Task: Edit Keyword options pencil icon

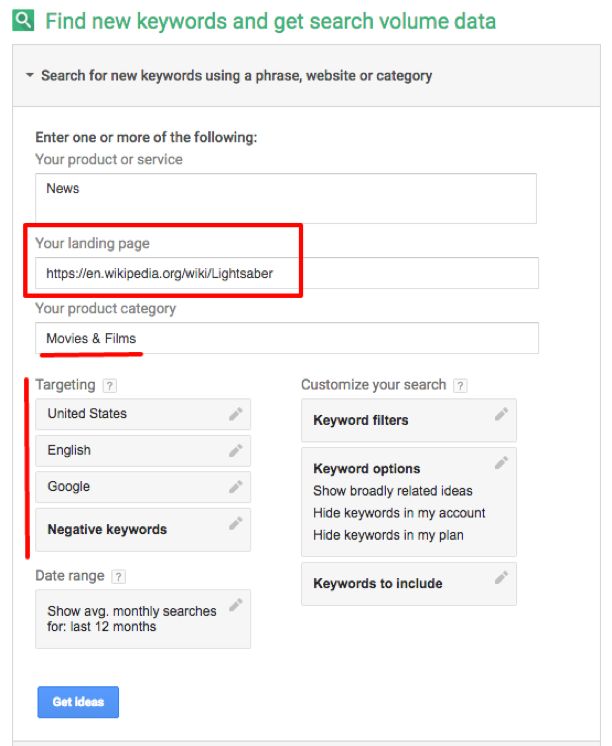Action: click(x=501, y=462)
